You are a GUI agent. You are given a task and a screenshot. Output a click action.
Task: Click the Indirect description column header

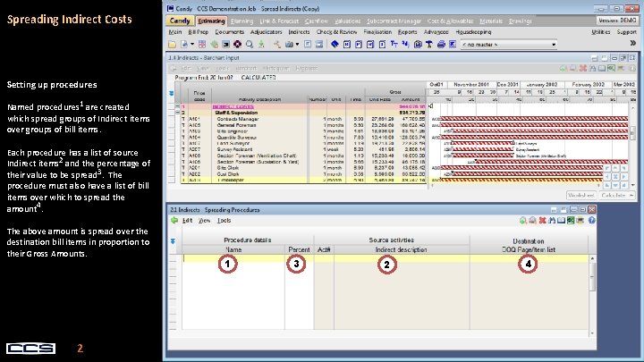[x=402, y=249]
